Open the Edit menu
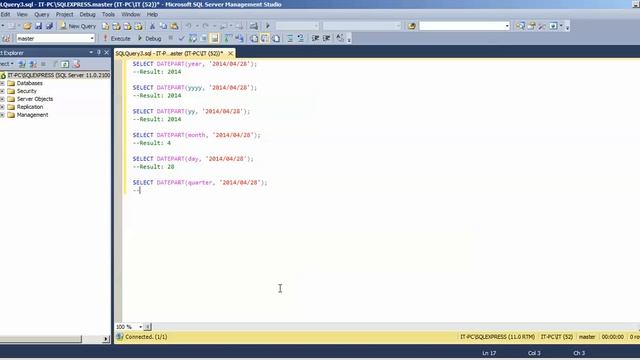The width and height of the screenshot is (640, 360). (5, 14)
